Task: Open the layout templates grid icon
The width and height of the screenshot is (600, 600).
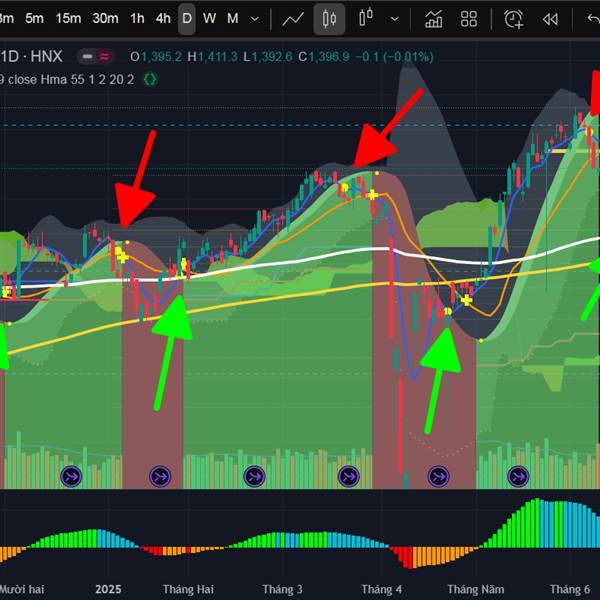Action: (469, 19)
